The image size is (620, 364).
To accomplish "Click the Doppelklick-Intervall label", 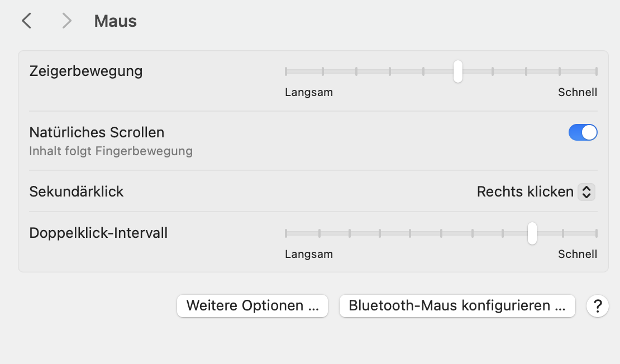I will [x=98, y=233].
